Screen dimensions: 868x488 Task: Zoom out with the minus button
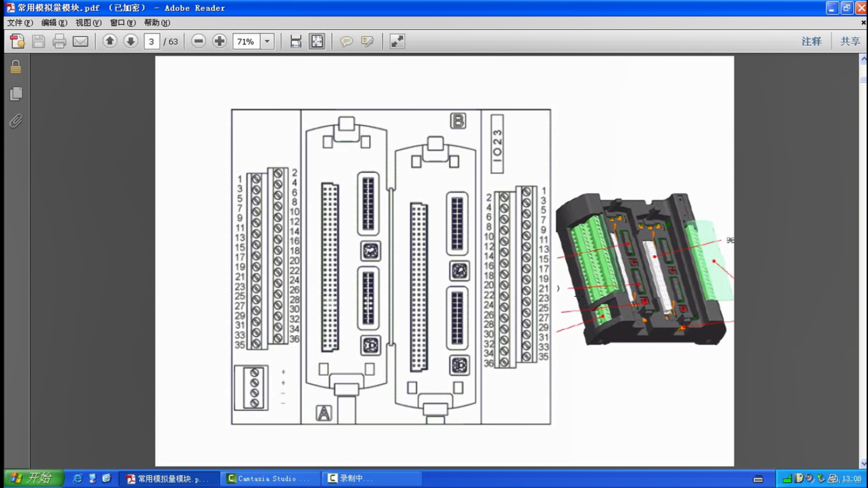pos(198,42)
